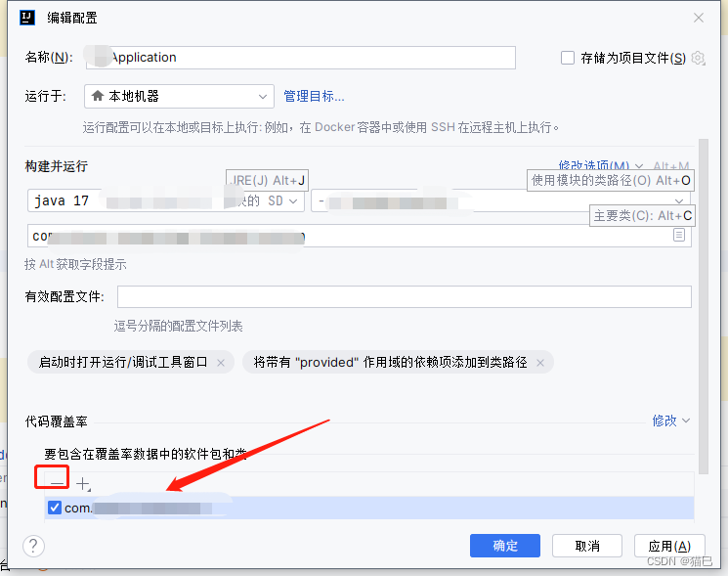Enable 存储为项目文件 checkbox
This screenshot has height=576, width=728.
coord(568,58)
